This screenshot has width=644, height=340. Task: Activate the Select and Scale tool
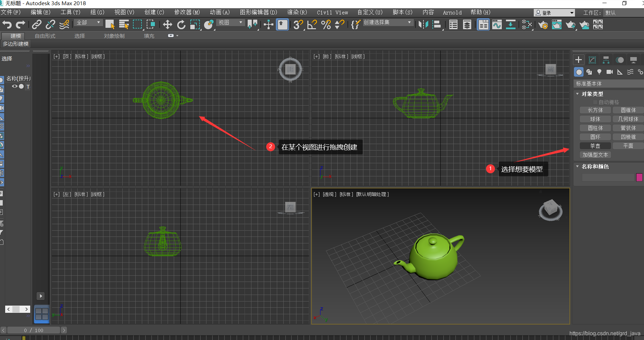pos(195,25)
